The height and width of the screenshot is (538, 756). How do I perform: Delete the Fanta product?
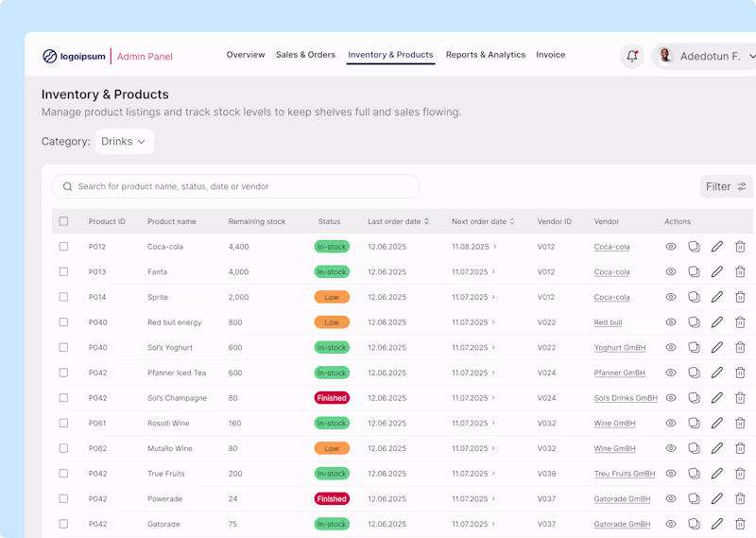coord(740,271)
